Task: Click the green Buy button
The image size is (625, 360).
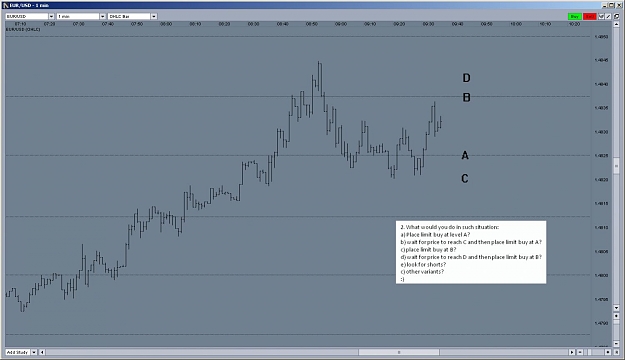Action: [x=575, y=16]
